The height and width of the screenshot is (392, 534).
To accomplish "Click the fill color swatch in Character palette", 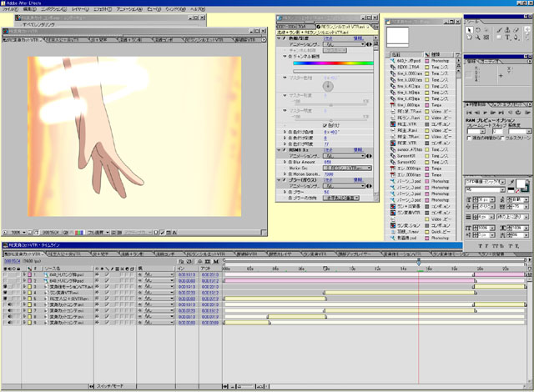I will [x=521, y=183].
